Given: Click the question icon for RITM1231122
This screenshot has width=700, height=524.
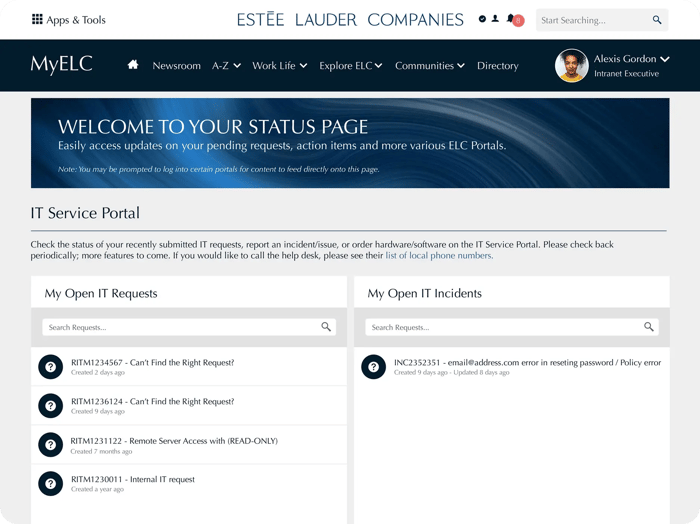Looking at the screenshot, I should pyautogui.click(x=50, y=445).
